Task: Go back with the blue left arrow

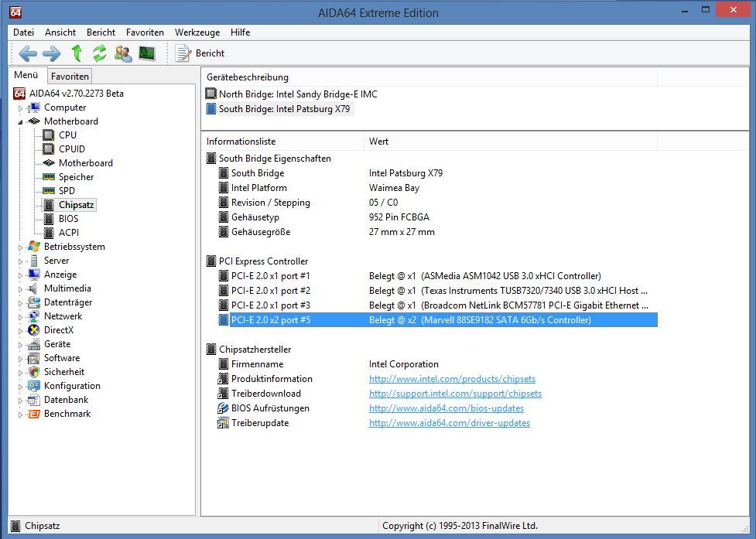Action: click(28, 53)
